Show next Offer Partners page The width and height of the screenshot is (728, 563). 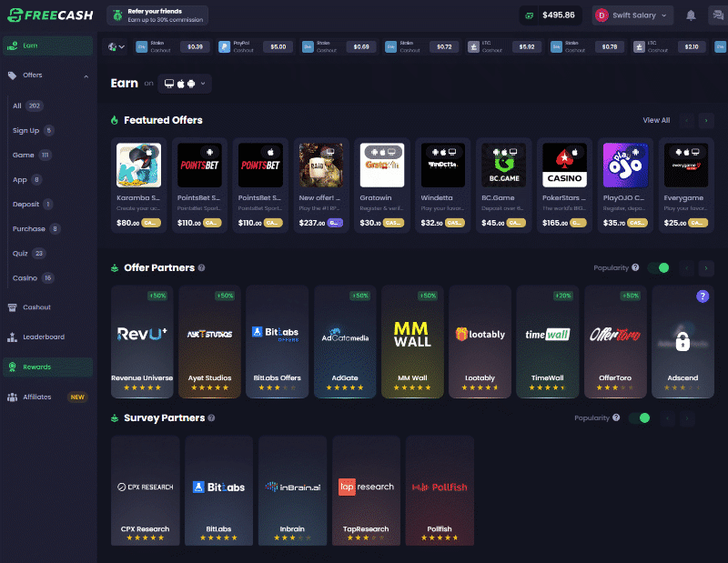[706, 267]
